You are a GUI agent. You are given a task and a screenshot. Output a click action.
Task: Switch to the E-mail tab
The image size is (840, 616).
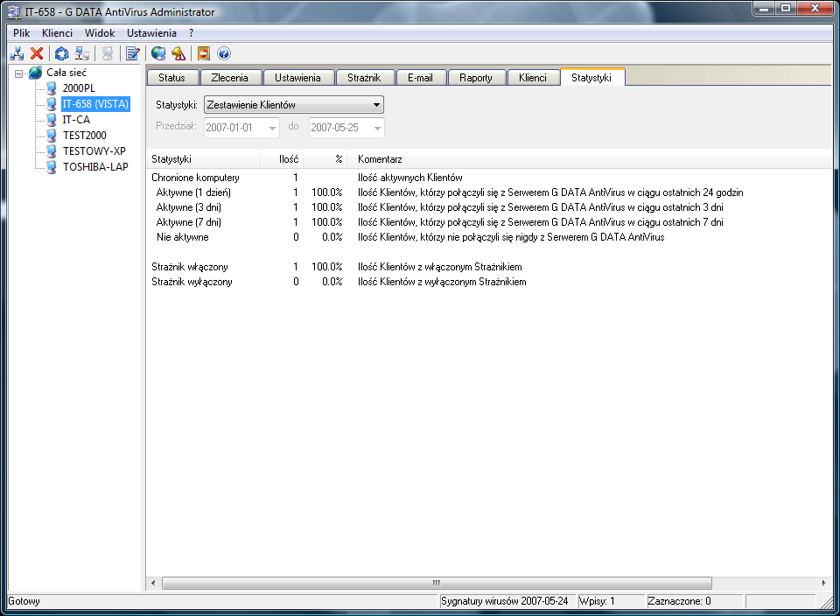pyautogui.click(x=421, y=78)
